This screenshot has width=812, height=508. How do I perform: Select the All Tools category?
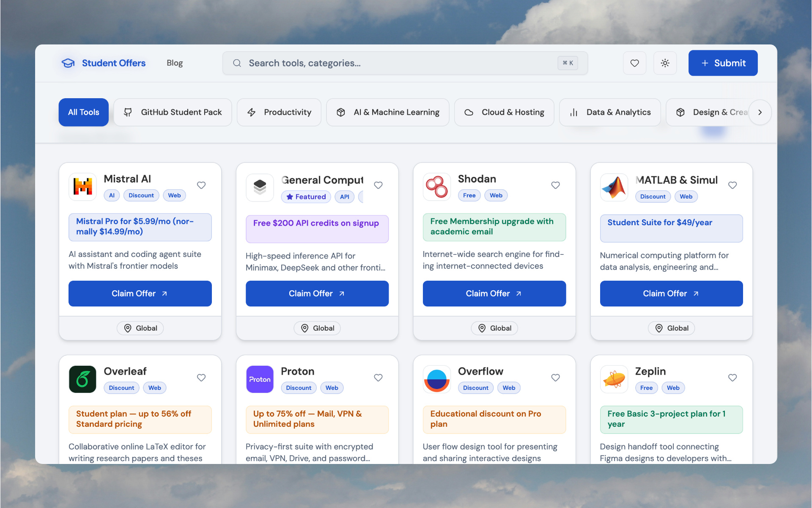tap(83, 112)
